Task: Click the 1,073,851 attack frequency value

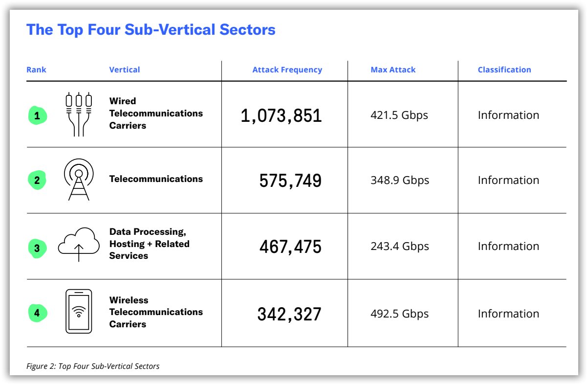Action: pos(282,116)
